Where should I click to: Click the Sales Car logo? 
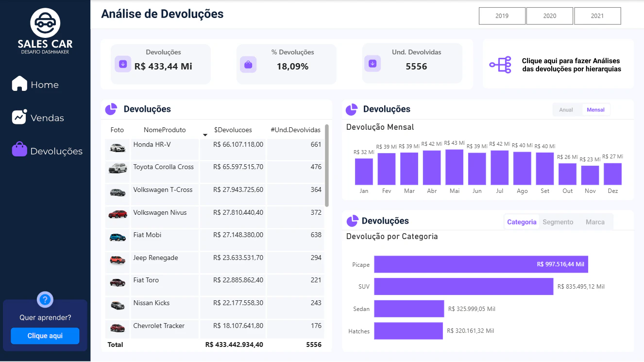point(45,31)
